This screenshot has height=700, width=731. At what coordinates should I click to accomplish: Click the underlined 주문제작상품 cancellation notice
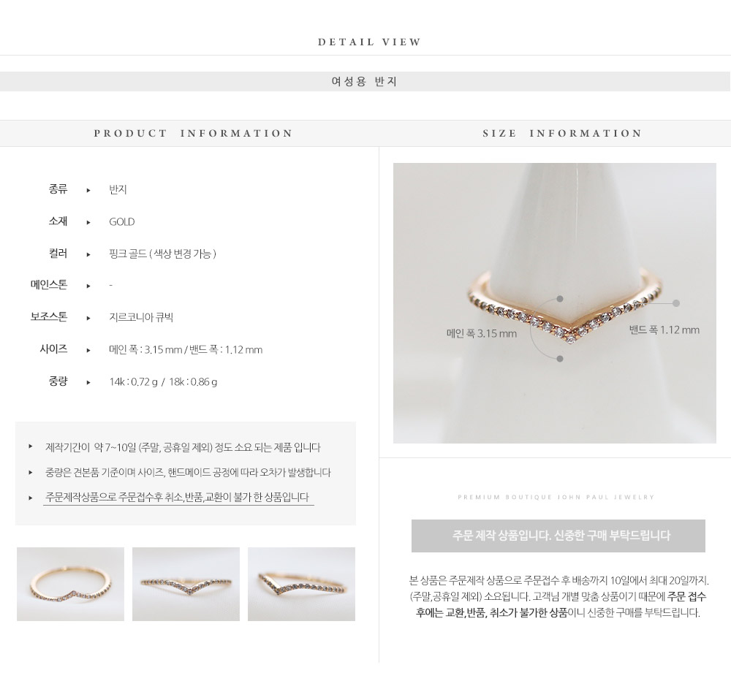click(x=178, y=498)
